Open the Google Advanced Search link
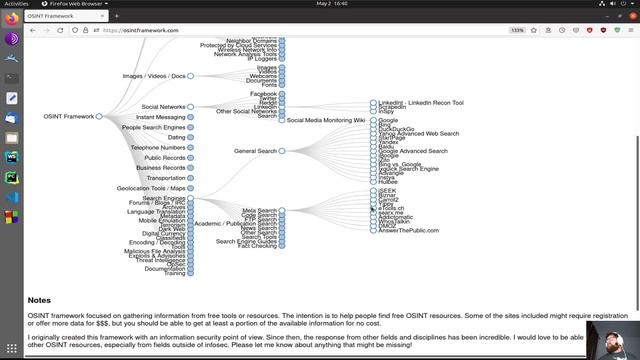 (x=413, y=151)
